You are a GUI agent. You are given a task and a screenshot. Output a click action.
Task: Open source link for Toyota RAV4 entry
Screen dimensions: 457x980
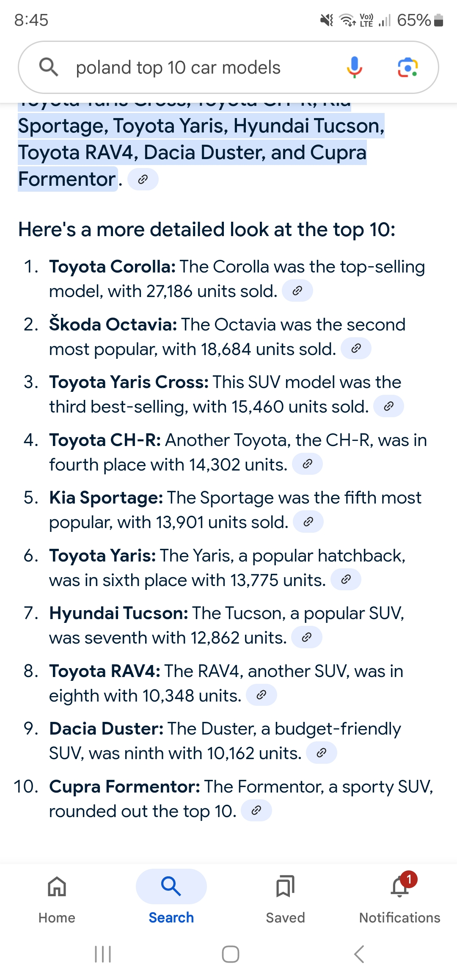coord(261,695)
